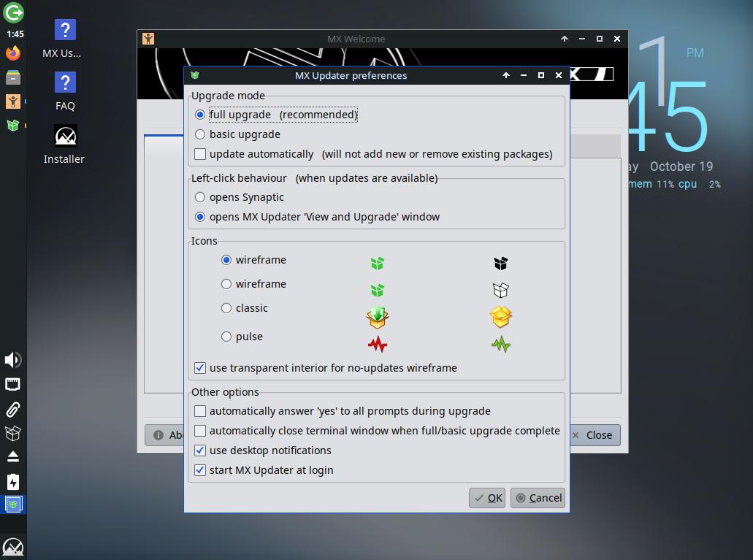
Task: Click the MX Welcome title bar icon
Action: tap(148, 39)
